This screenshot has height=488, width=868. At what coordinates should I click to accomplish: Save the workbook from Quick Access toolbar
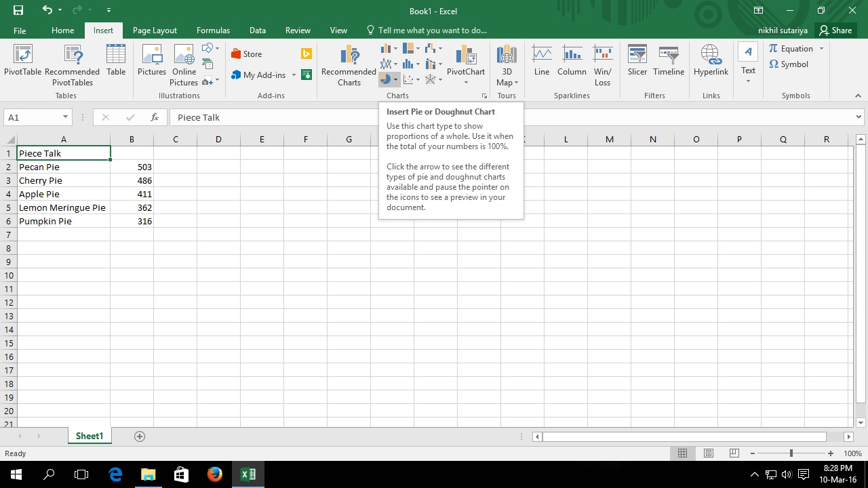(18, 10)
